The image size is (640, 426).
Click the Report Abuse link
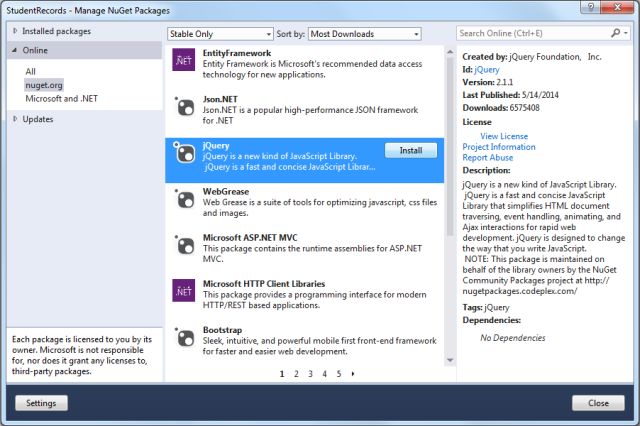[488, 158]
